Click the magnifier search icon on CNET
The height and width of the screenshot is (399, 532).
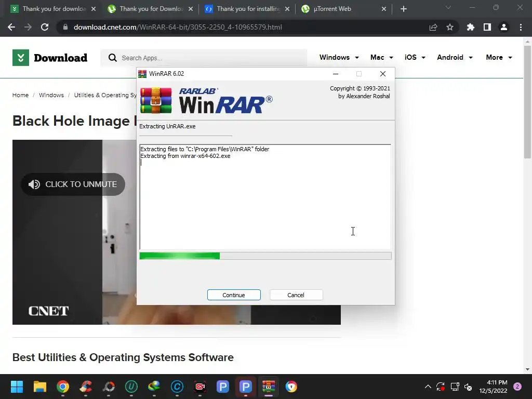[x=112, y=58]
